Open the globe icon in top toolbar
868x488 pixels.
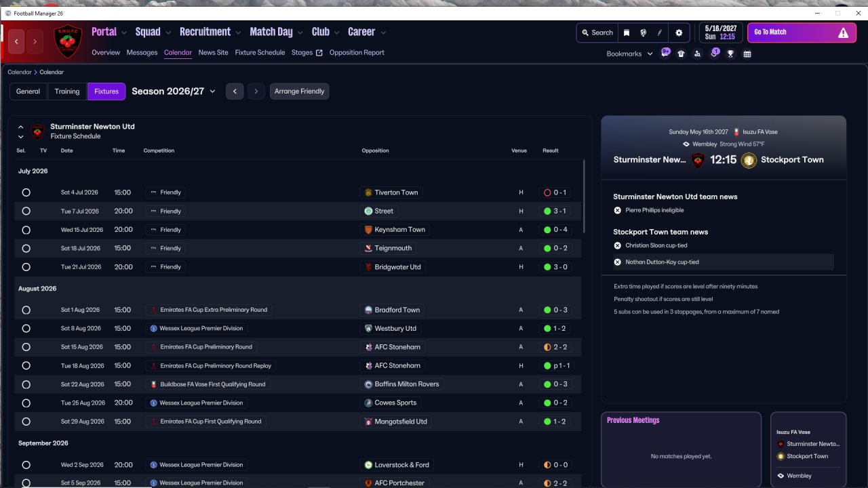pos(644,33)
